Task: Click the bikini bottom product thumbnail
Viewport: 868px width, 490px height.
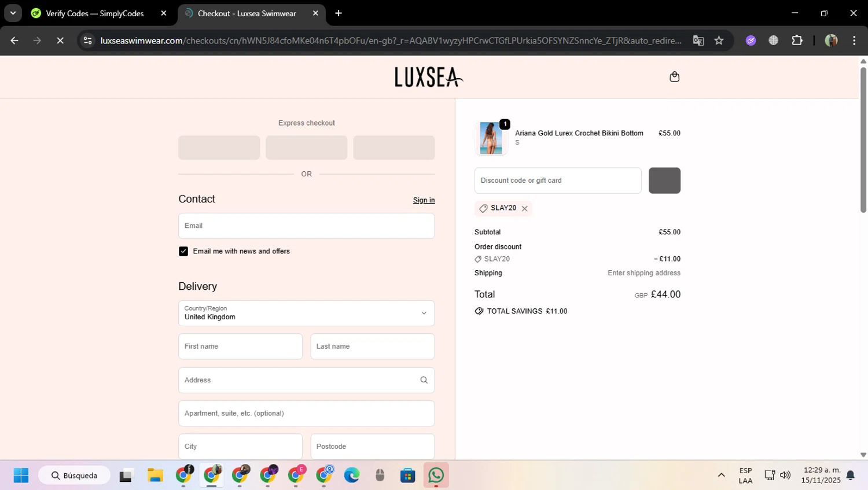Action: 491,138
